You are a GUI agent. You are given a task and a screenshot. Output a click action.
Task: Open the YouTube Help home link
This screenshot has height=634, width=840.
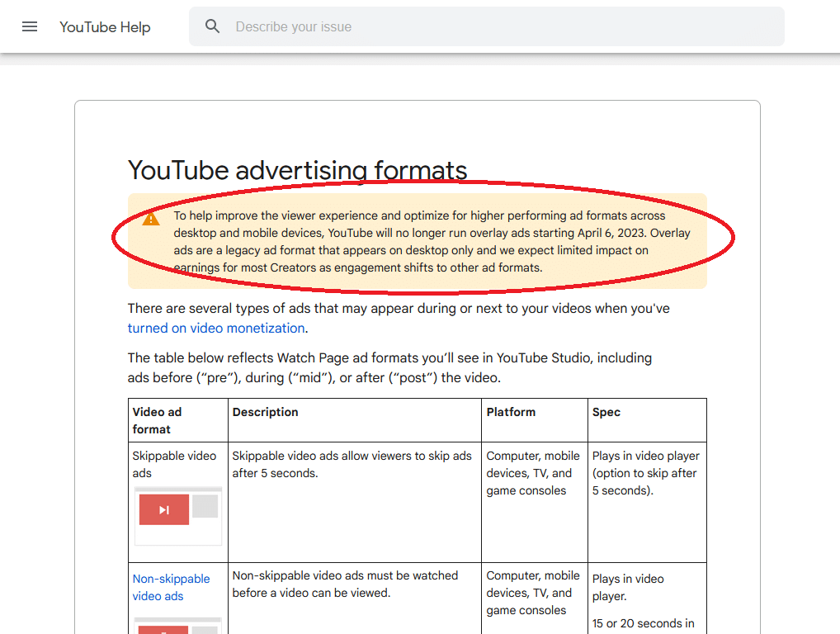click(x=105, y=26)
